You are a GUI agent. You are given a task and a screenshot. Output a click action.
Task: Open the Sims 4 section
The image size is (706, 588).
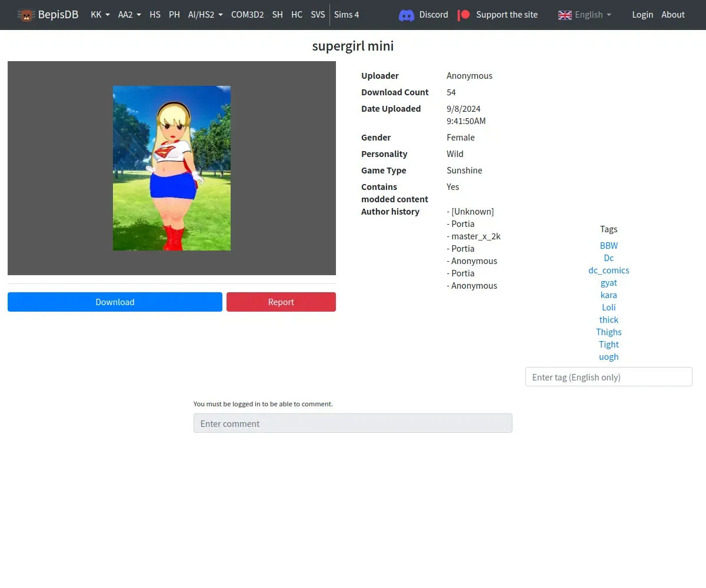pyautogui.click(x=347, y=15)
